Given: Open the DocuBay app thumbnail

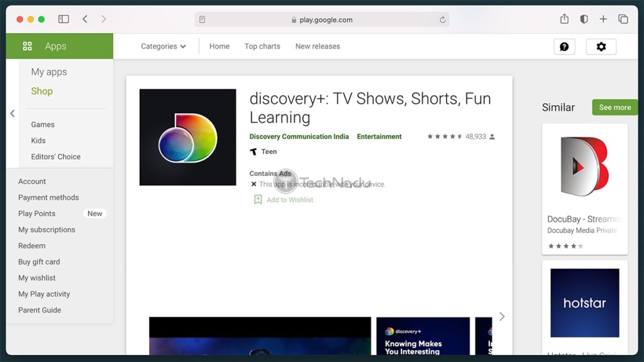Looking at the screenshot, I should [x=584, y=167].
